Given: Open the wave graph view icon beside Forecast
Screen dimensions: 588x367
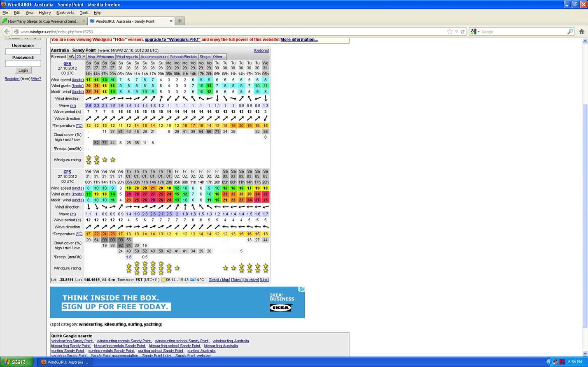Looking at the screenshot, I should point(71,57).
